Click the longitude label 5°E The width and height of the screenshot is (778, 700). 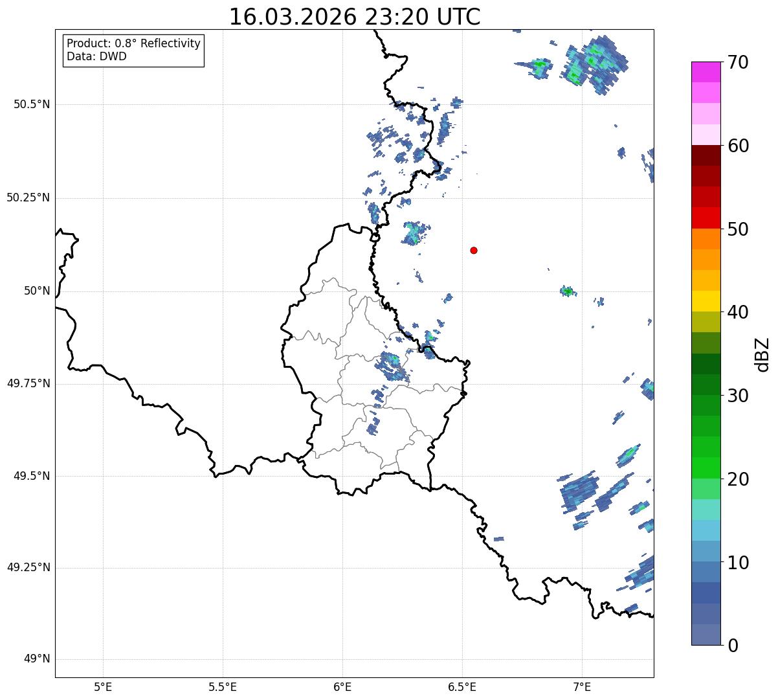(103, 686)
